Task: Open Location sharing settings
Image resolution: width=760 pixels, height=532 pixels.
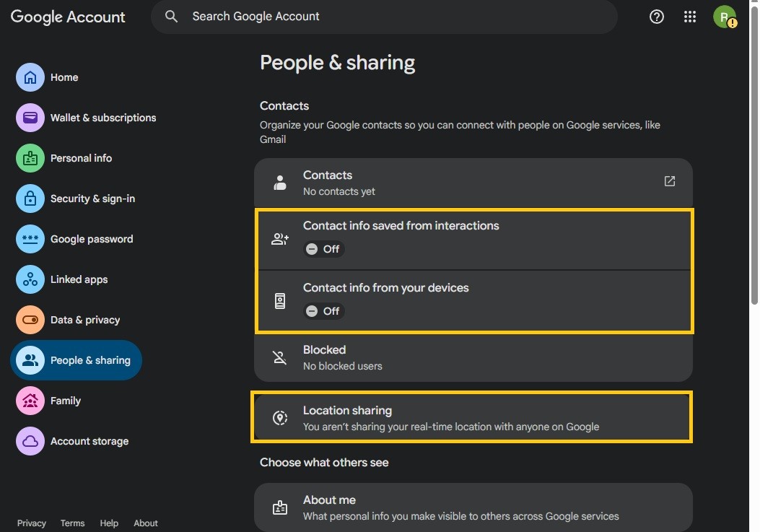Action: click(x=471, y=417)
